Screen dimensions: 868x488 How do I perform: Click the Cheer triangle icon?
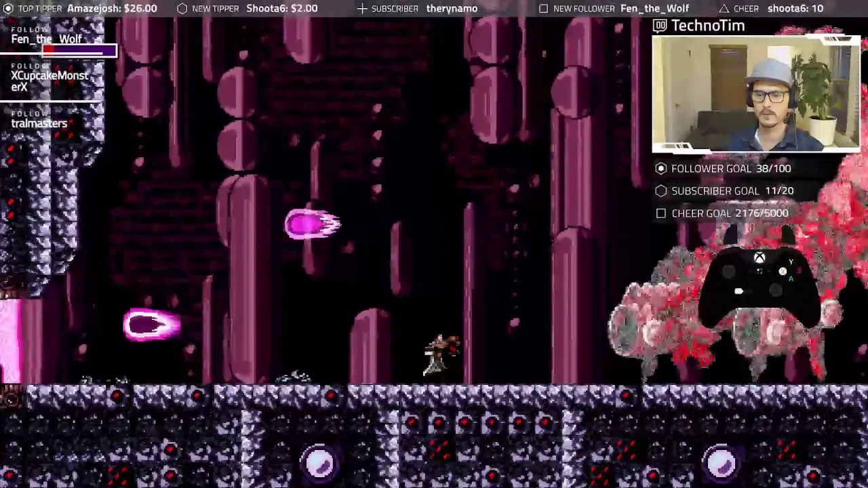coord(724,9)
